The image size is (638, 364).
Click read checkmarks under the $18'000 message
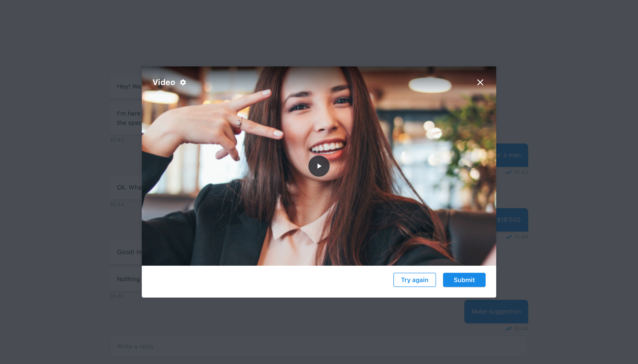pos(508,237)
